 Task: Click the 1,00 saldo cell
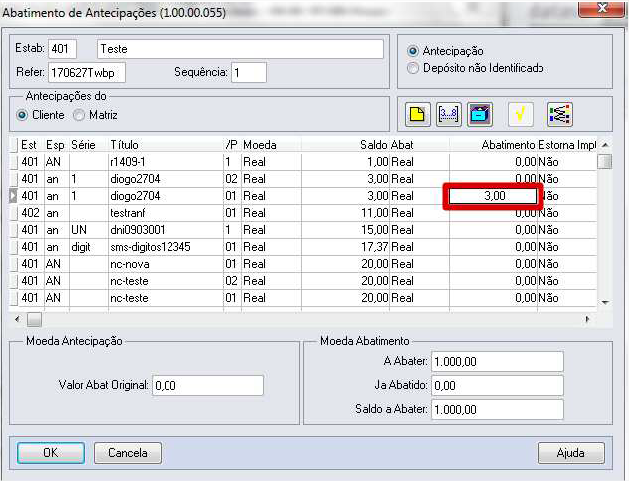[x=345, y=162]
